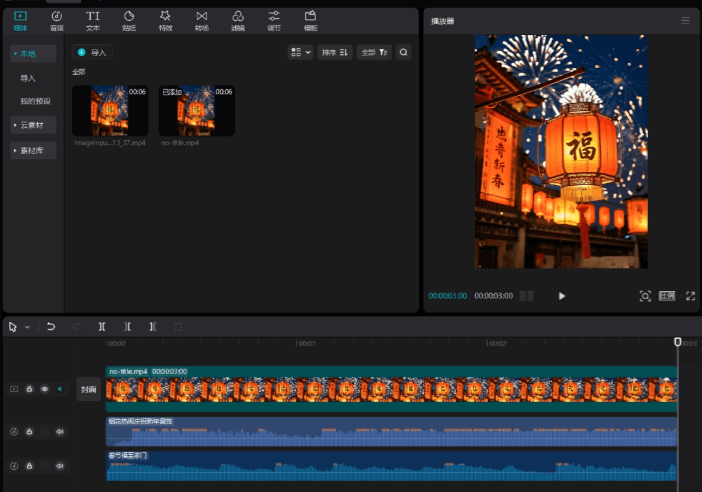
Task: Click the player hamburger menu icon
Action: pyautogui.click(x=685, y=20)
